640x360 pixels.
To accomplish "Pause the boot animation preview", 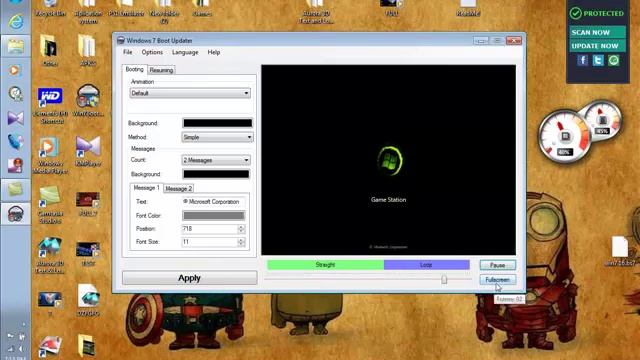I will point(498,265).
